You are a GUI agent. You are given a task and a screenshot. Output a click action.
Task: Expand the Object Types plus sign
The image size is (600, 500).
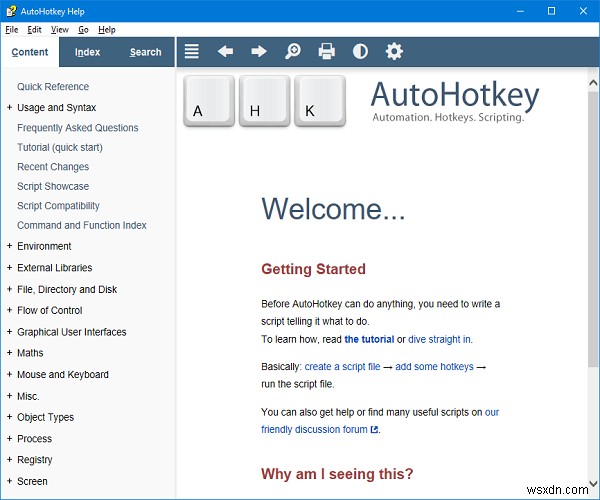(10, 417)
